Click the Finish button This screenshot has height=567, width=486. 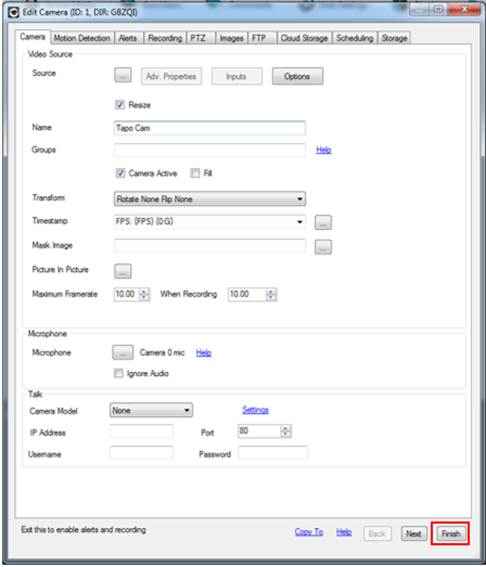[450, 533]
